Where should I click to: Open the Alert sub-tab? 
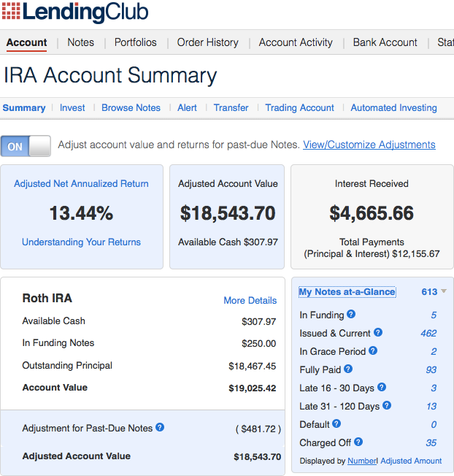coord(187,108)
